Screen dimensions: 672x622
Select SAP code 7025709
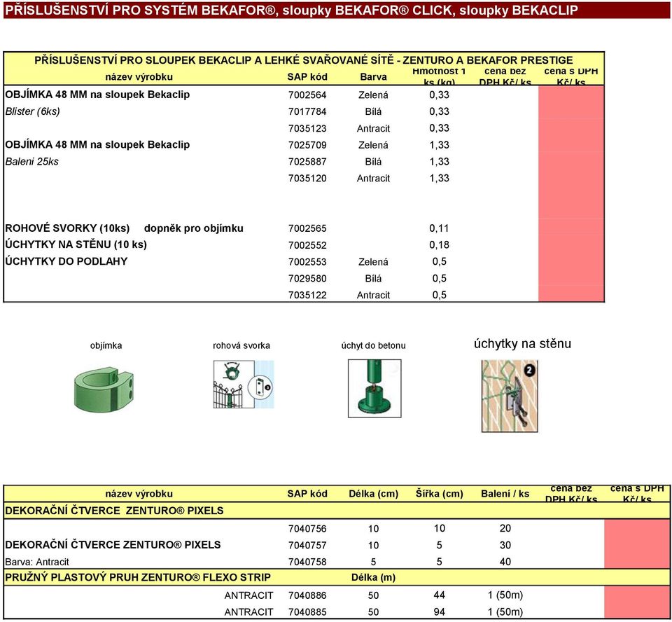[307, 145]
